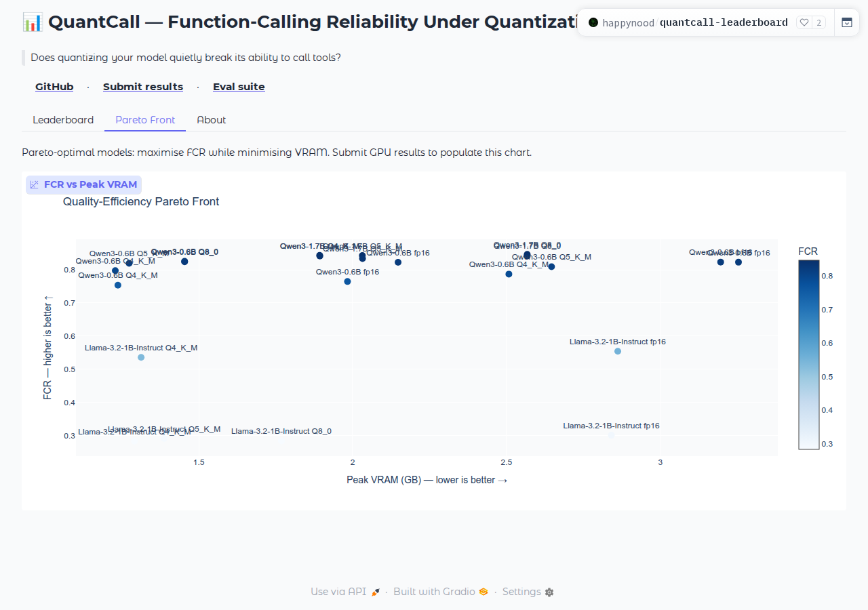Click the x-axis tick label 3
Image resolution: width=868 pixels, height=610 pixels.
(x=660, y=462)
